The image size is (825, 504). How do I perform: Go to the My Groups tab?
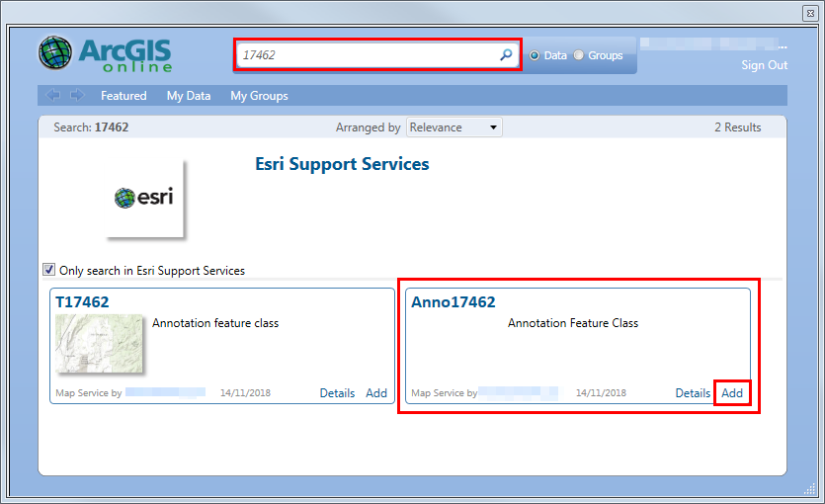point(259,96)
